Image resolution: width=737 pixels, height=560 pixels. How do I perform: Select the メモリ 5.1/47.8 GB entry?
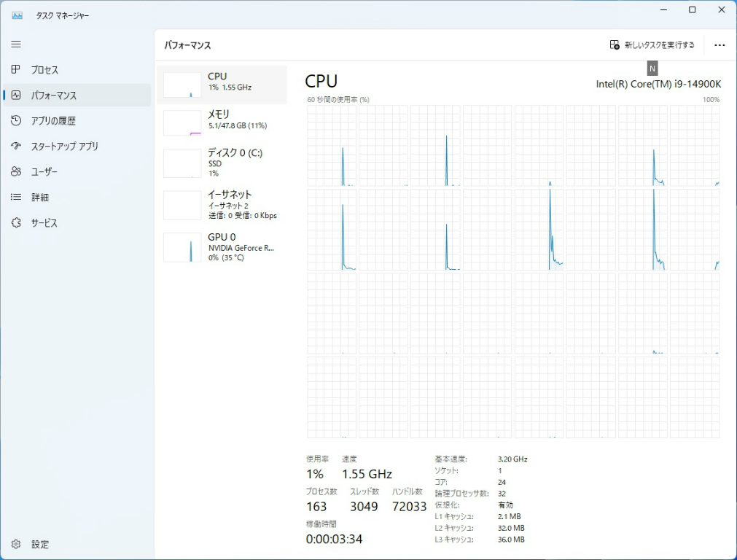point(222,122)
